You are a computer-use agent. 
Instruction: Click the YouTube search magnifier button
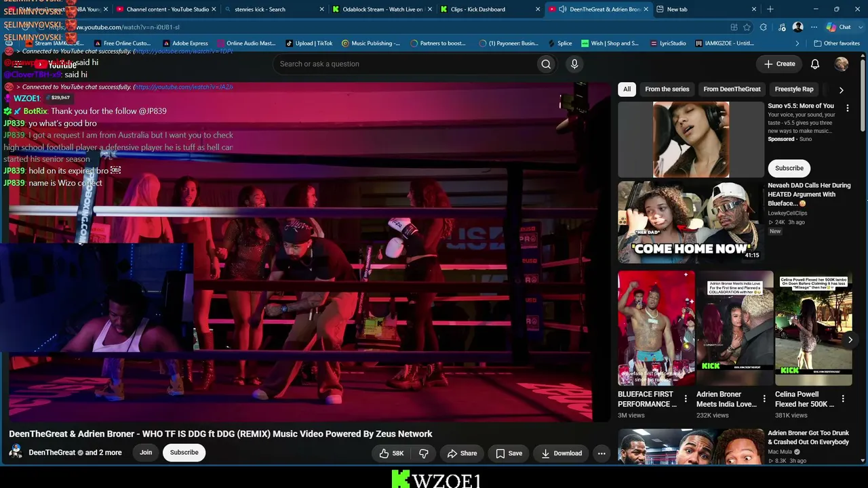tap(546, 64)
